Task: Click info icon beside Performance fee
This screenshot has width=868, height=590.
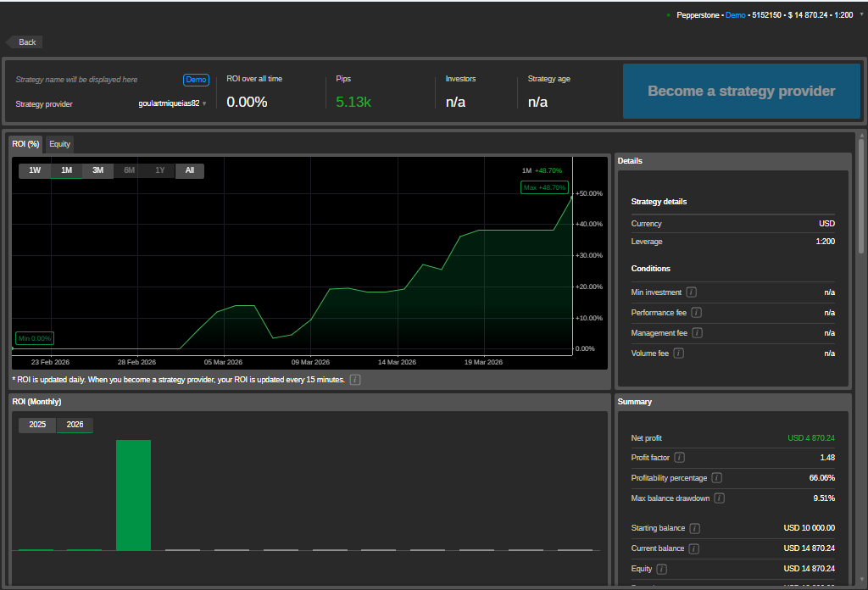Action: [697, 313]
